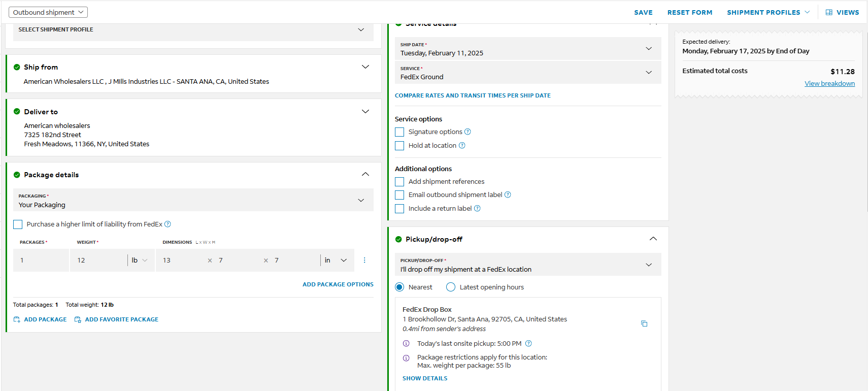This screenshot has height=391, width=868.
Task: Open Select Shipment Profile dropdown
Action: tap(193, 29)
